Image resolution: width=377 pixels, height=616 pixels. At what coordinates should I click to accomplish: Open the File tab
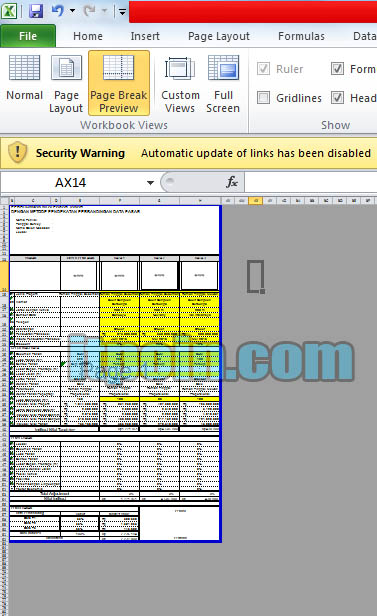tap(28, 36)
